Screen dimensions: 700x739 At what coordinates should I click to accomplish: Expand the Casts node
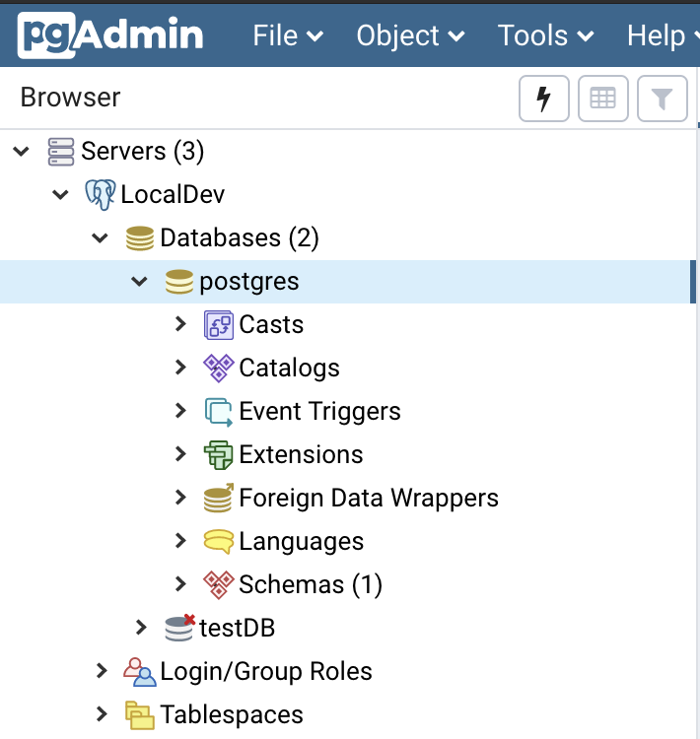pyautogui.click(x=180, y=324)
